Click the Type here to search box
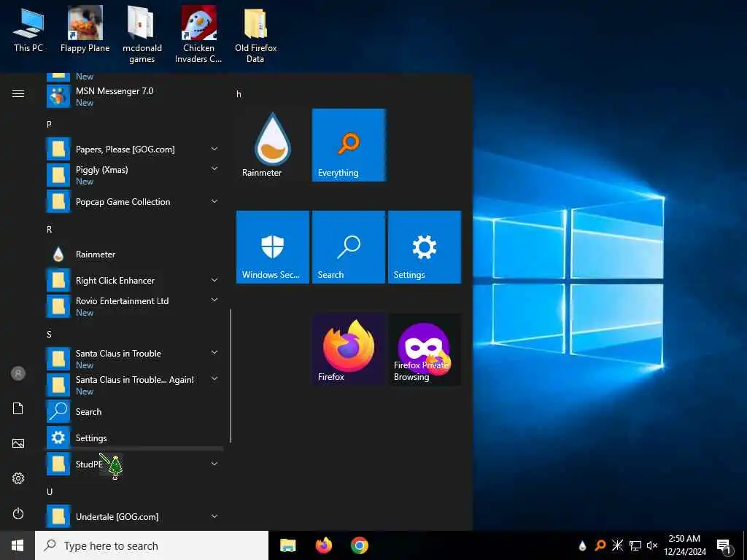Screen dimensions: 747x560 (x=152, y=545)
